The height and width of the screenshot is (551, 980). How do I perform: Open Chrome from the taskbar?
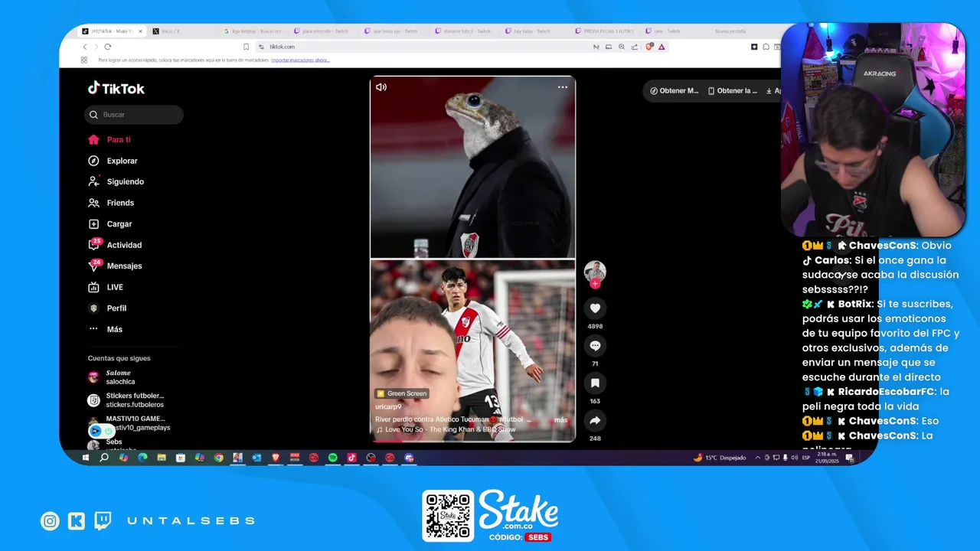(218, 458)
